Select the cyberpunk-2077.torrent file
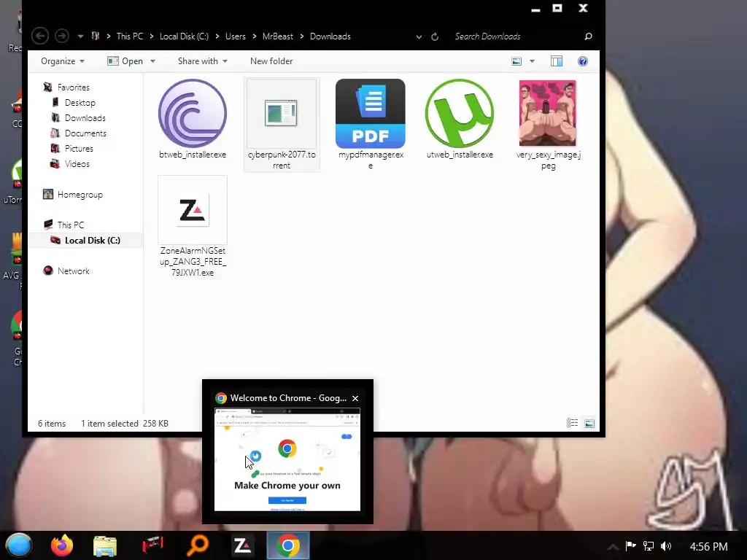Viewport: 747px width, 560px height. coord(282,125)
